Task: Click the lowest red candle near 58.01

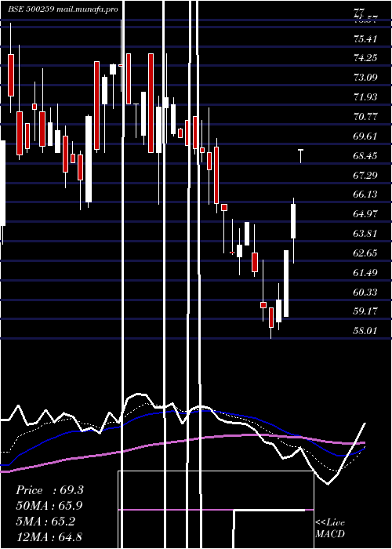Action: coord(271,318)
